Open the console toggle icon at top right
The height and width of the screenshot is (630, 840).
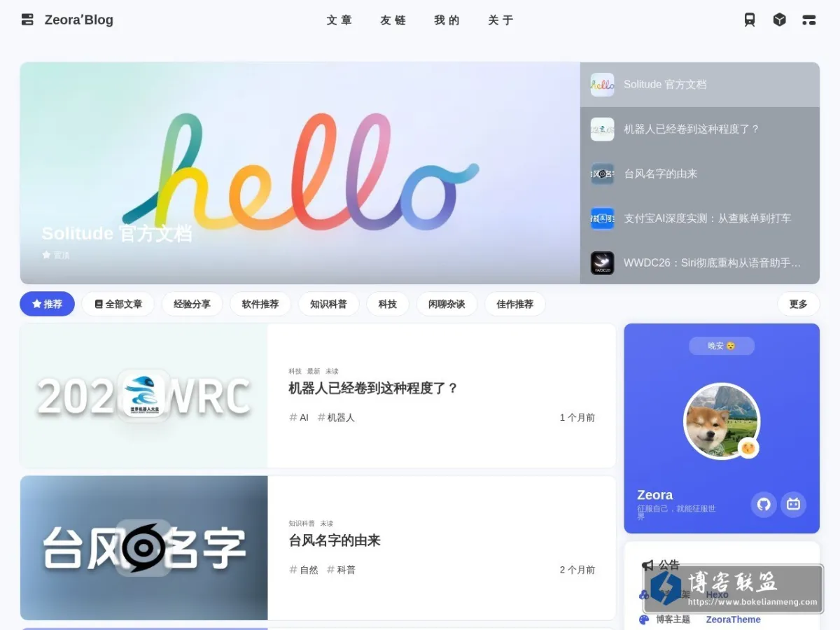[x=809, y=20]
